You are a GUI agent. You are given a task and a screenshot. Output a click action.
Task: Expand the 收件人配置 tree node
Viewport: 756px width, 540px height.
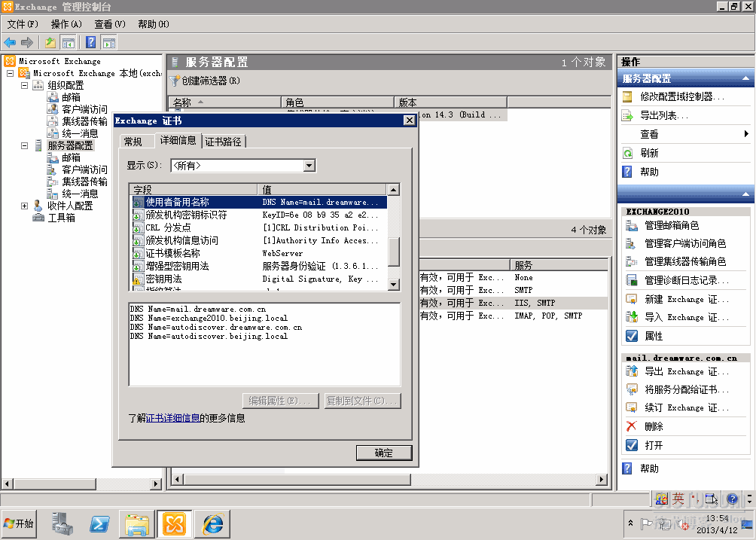(x=24, y=206)
